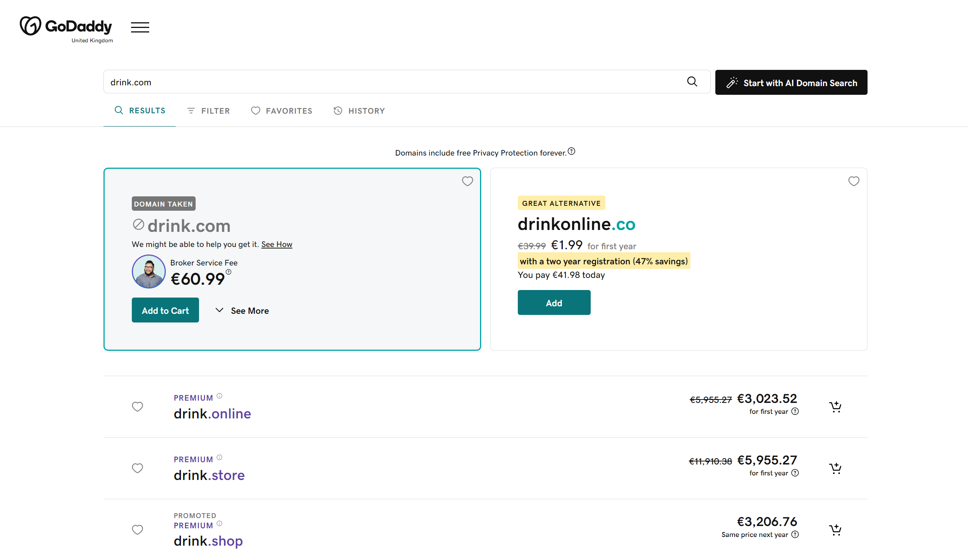Open Privacy Protection help question-mark icon
This screenshot has width=968, height=560.
(571, 151)
